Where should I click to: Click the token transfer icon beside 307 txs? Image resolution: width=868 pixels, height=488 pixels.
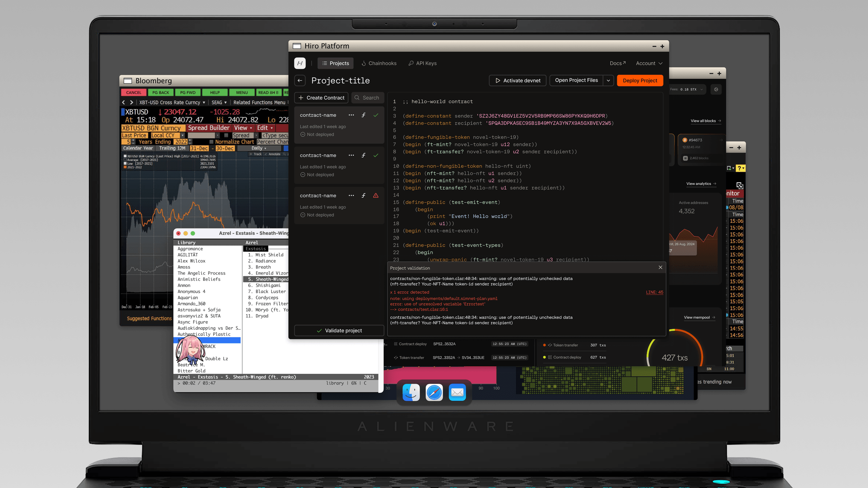550,345
